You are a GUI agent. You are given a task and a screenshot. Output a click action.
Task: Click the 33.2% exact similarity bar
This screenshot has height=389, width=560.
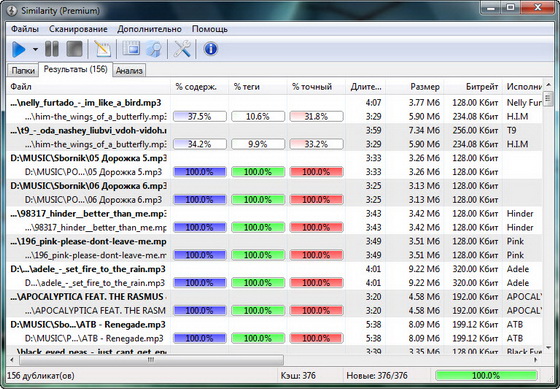[x=316, y=144]
